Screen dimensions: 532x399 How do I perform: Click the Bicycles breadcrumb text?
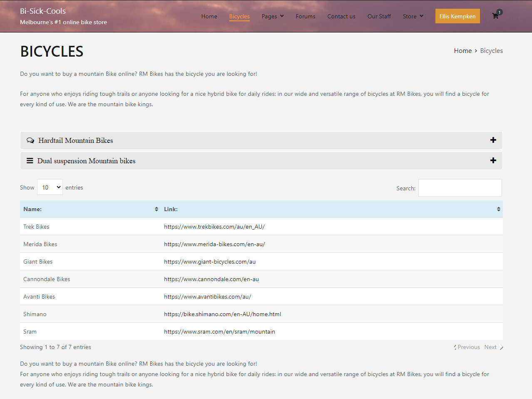pos(492,50)
